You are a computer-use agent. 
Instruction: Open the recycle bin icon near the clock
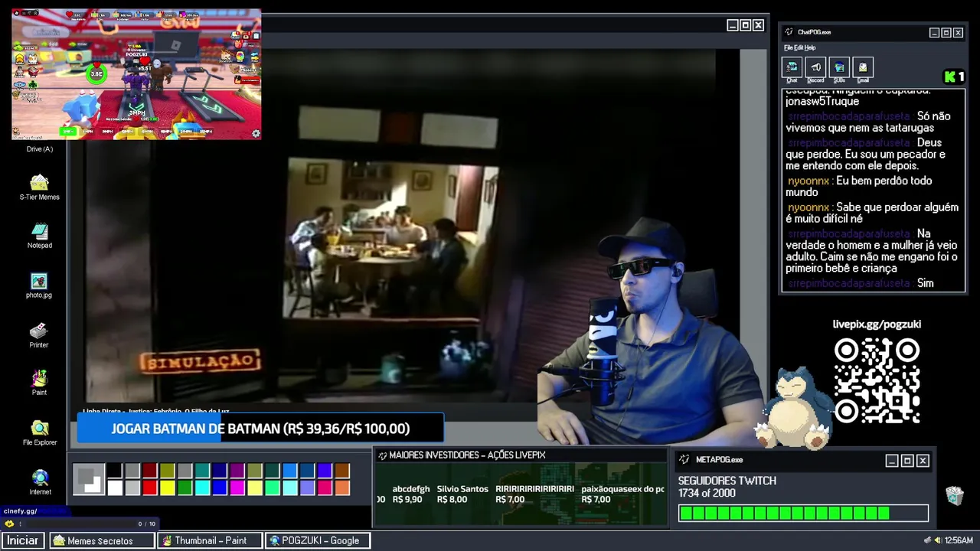[954, 495]
